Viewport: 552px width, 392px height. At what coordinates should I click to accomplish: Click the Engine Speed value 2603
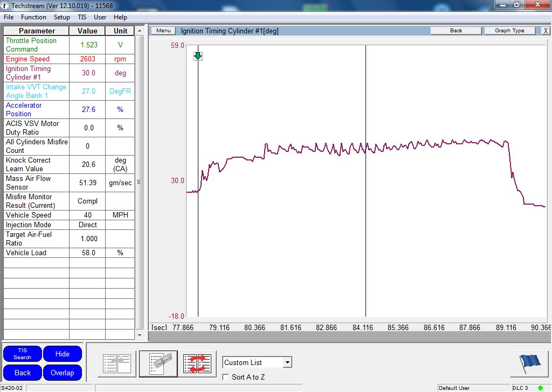coord(88,59)
